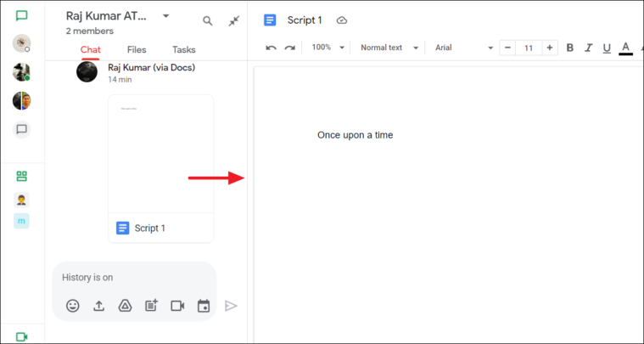Screen dimensions: 644x344
Task: Collapse the chat panel view
Action: [x=234, y=21]
